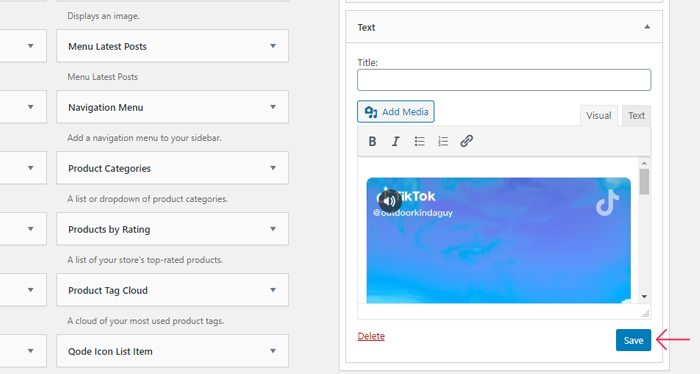Click the TikTok logo on video
Image resolution: width=700 pixels, height=374 pixels.
click(x=608, y=203)
